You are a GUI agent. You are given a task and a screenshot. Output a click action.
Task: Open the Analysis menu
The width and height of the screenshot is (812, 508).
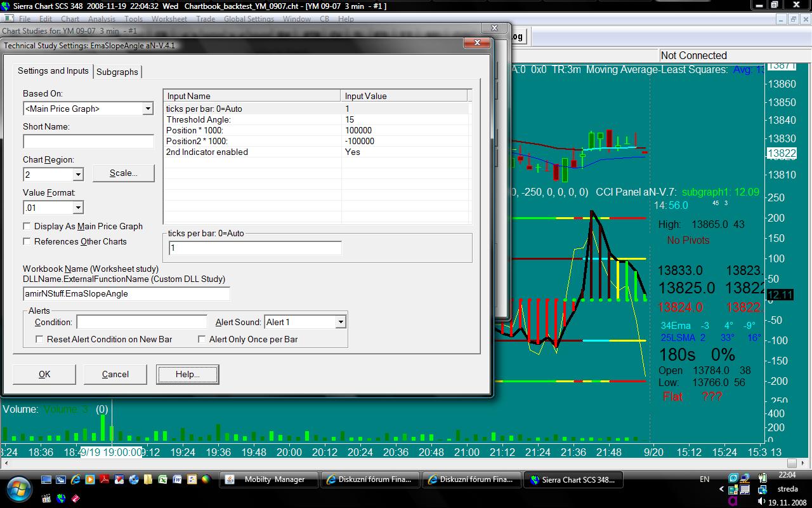[101, 19]
